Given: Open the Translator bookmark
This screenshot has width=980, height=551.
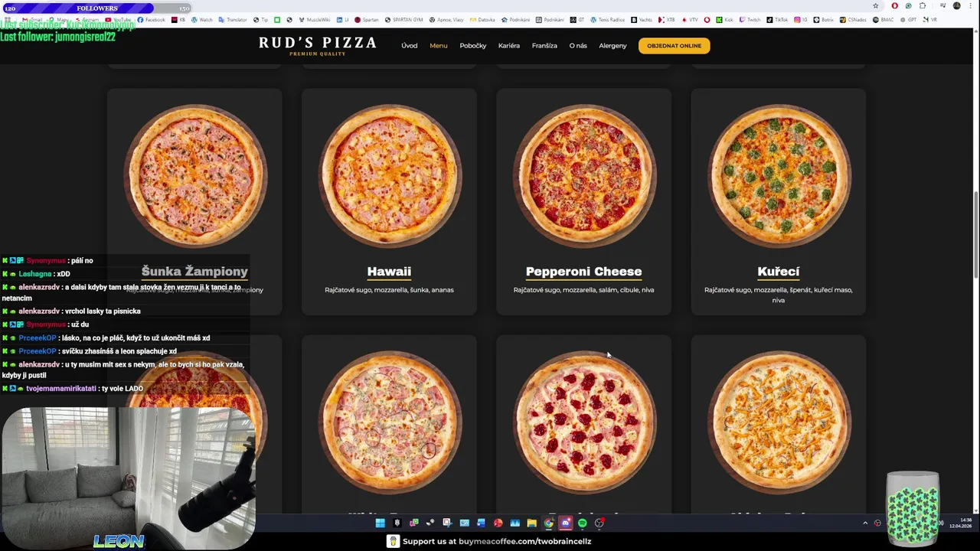Looking at the screenshot, I should pos(233,20).
